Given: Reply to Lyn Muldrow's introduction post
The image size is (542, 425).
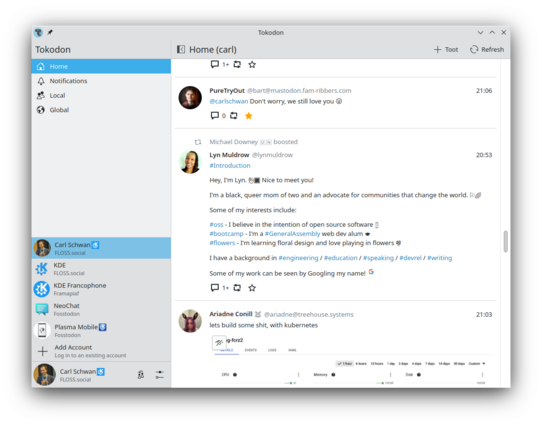Looking at the screenshot, I should (215, 287).
